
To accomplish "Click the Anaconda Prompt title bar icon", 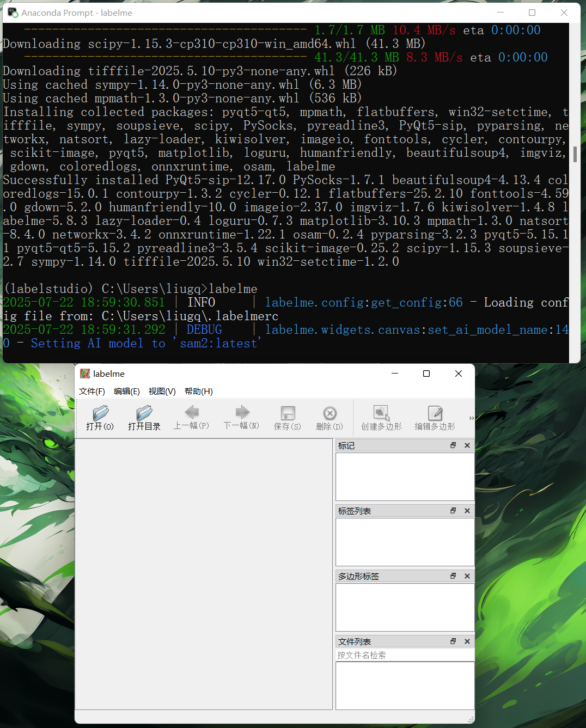I will pyautogui.click(x=13, y=13).
